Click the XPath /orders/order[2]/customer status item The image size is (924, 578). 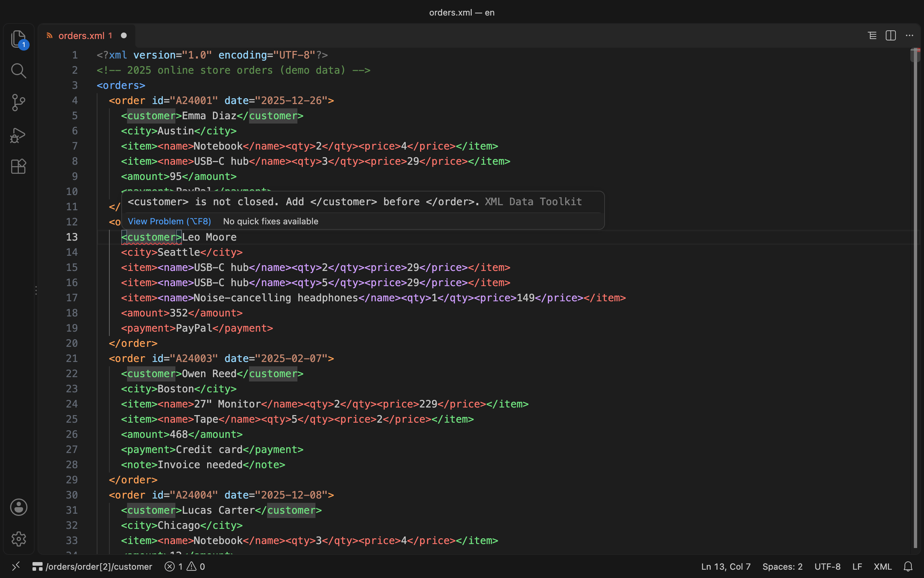[92, 566]
